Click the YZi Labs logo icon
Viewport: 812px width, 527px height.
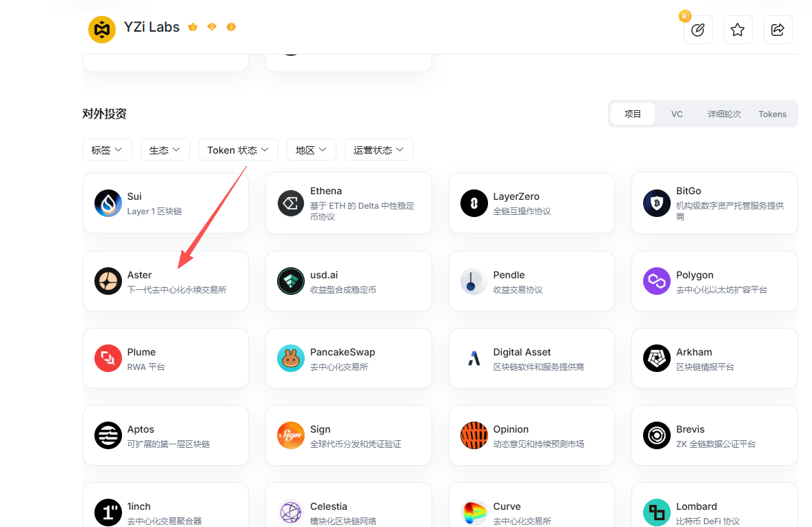point(102,30)
